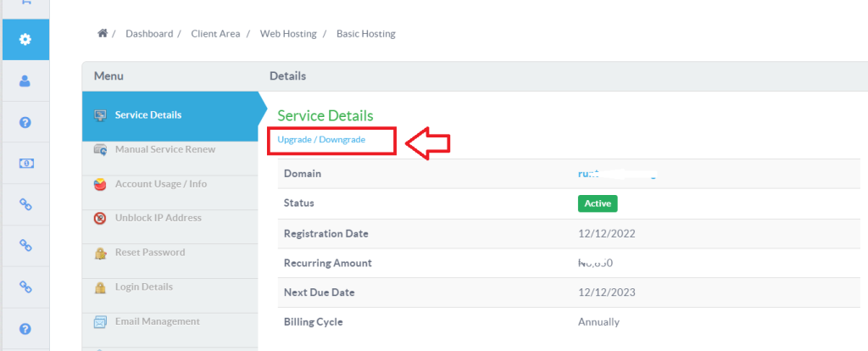Open the top question mark help icon
This screenshot has width=868, height=351.
(25, 122)
